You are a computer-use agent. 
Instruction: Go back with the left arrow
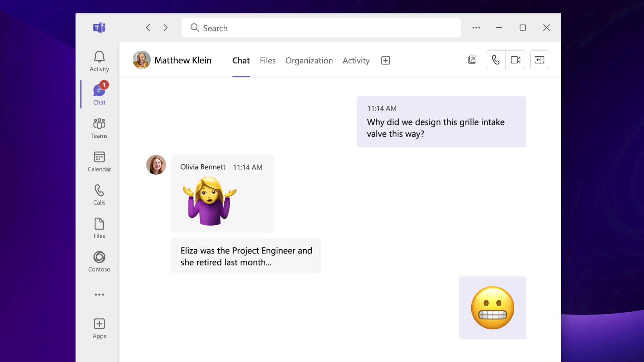[x=148, y=27]
